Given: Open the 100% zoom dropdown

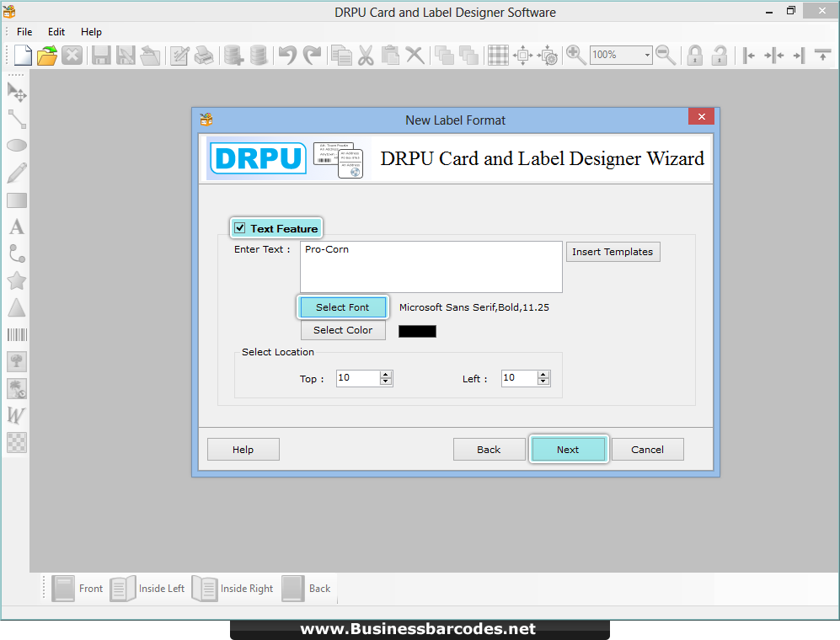Looking at the screenshot, I should tap(647, 56).
